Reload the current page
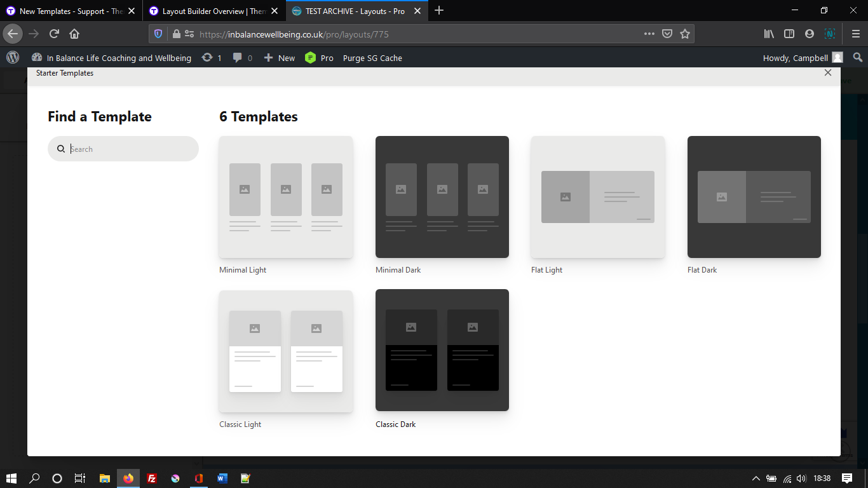Screen dimensions: 868x488 click(x=54, y=34)
